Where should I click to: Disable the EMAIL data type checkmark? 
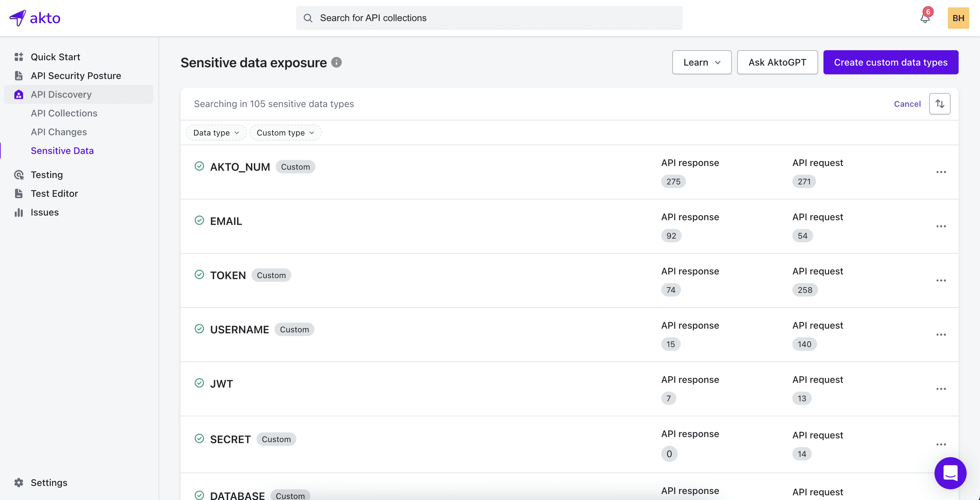click(199, 220)
